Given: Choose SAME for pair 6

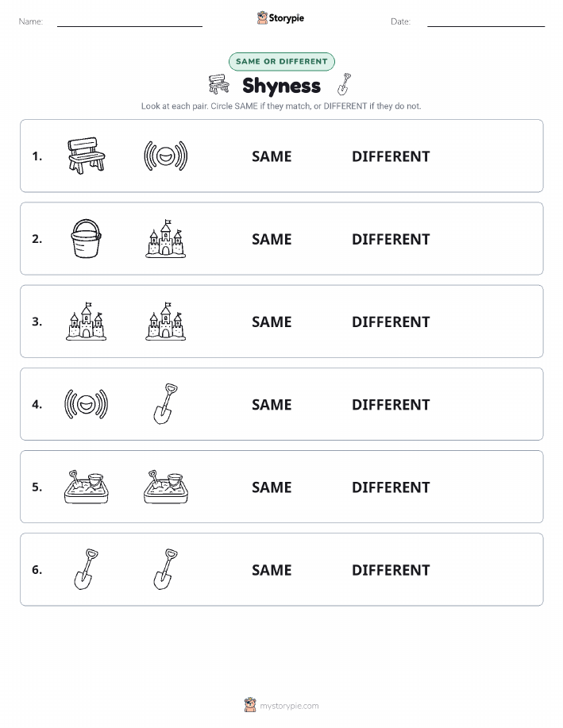Looking at the screenshot, I should [272, 570].
